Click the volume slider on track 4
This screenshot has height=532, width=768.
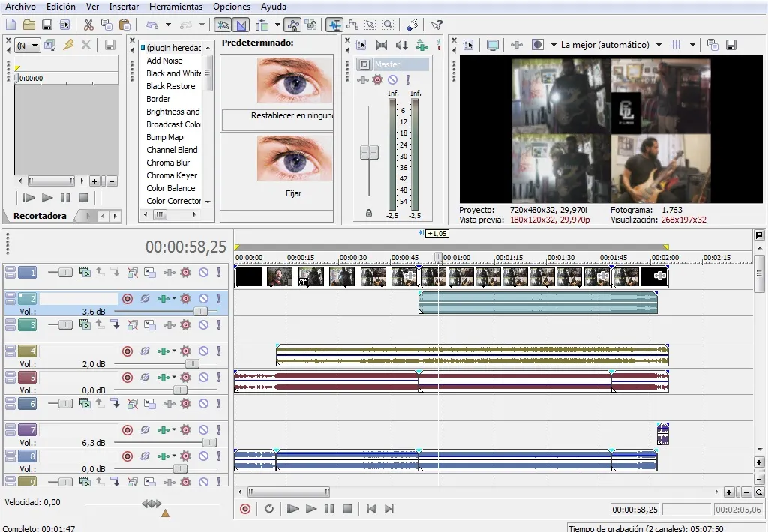[x=192, y=364]
